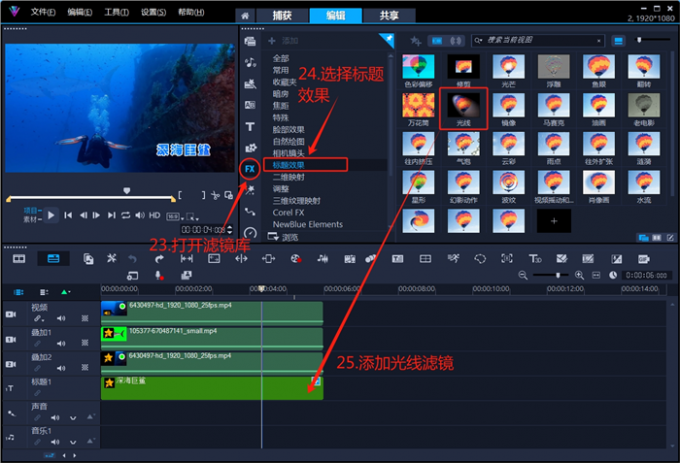Open the speedometer icon in library sidebar
Screen dimensions: 680x463
(x=250, y=233)
